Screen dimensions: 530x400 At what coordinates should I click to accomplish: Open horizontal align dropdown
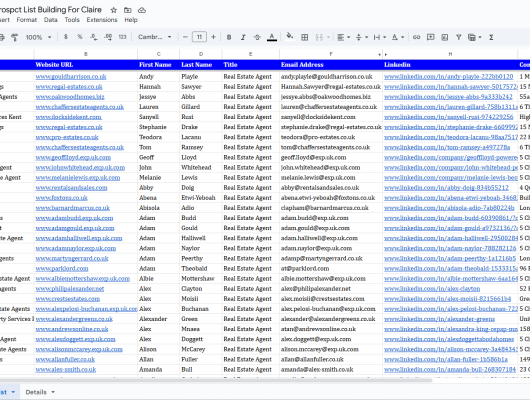pos(343,37)
